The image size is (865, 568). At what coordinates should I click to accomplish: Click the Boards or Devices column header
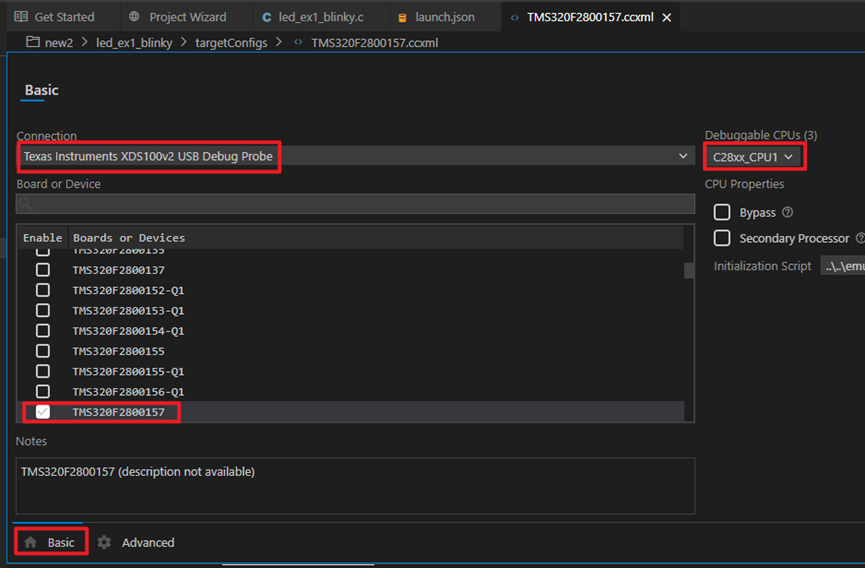(x=129, y=238)
